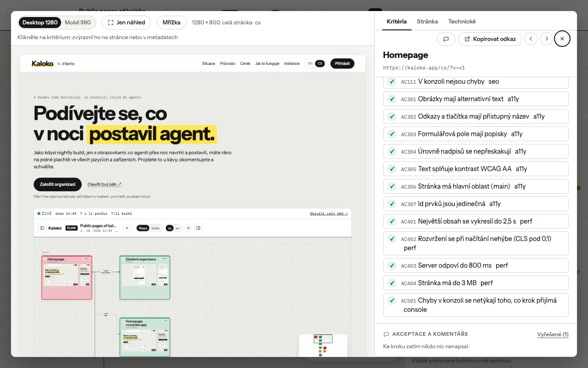This screenshot has width=588, height=368.
Task: Click the green check icon for AC501
Action: tap(392, 300)
